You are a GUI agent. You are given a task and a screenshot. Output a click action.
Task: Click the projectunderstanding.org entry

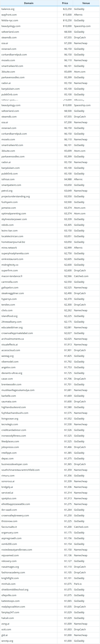pos(16,196)
